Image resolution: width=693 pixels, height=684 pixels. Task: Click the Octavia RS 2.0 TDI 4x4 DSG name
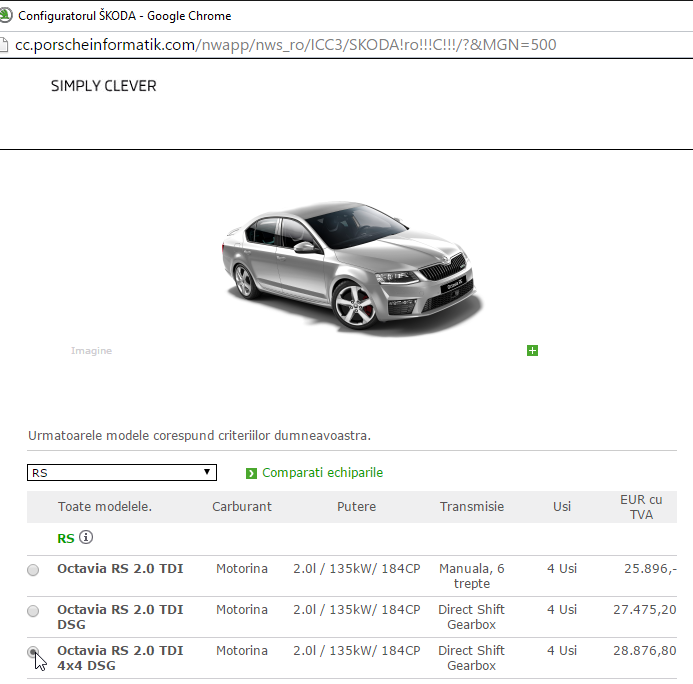click(x=120, y=658)
